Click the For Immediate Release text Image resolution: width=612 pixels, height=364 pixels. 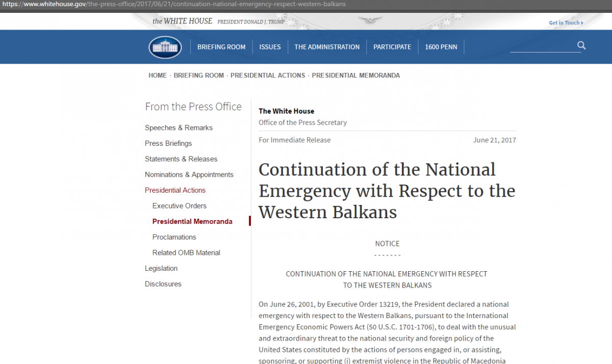pyautogui.click(x=294, y=140)
